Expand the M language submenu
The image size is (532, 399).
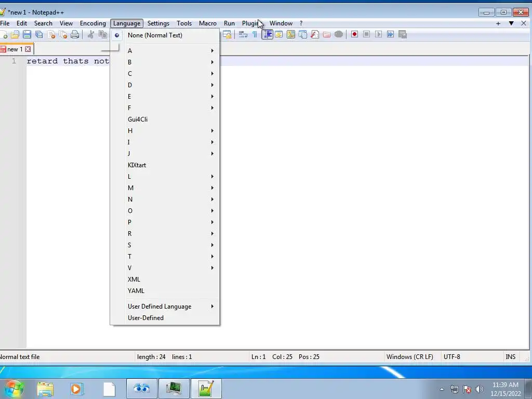point(165,188)
